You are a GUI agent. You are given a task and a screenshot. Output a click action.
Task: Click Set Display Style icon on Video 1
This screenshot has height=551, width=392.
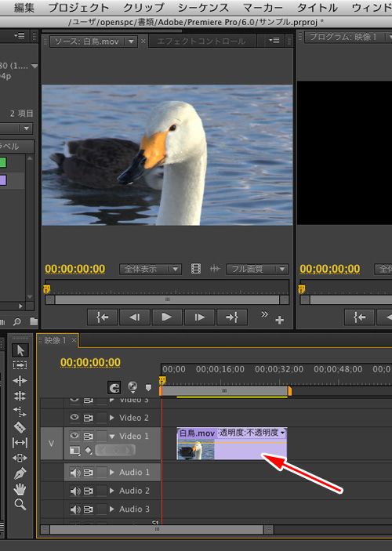click(74, 451)
